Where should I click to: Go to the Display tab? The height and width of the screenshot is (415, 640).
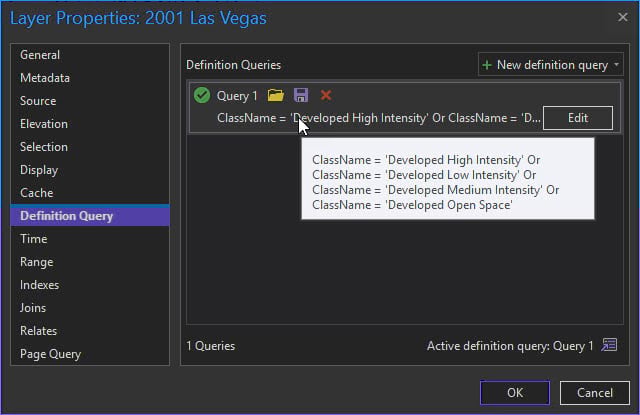pos(90,170)
